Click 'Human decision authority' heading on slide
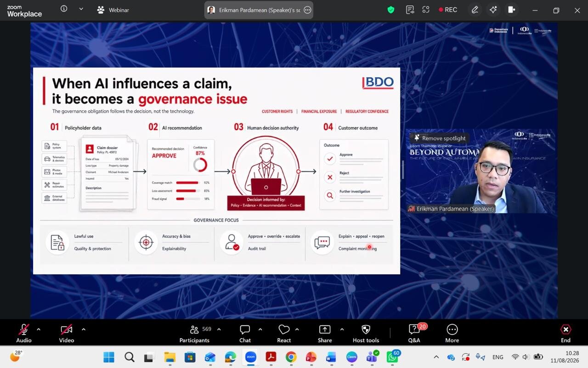The width and height of the screenshot is (588, 368). (273, 128)
